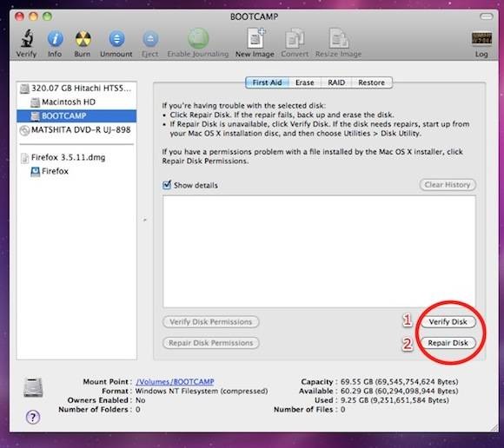Switch to the Erase tab
504x448 pixels.
point(305,82)
